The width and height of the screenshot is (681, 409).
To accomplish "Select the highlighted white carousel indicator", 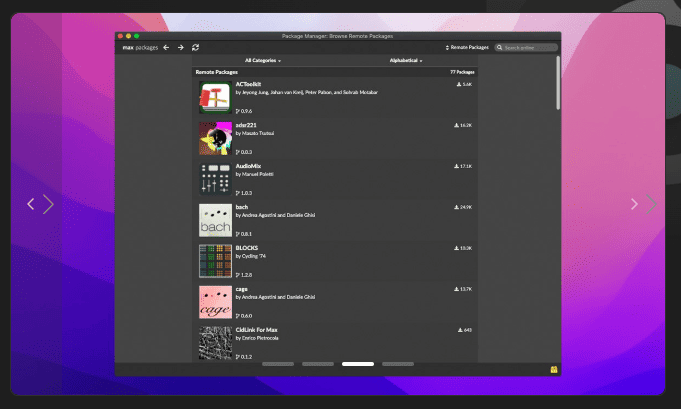I will 358,364.
